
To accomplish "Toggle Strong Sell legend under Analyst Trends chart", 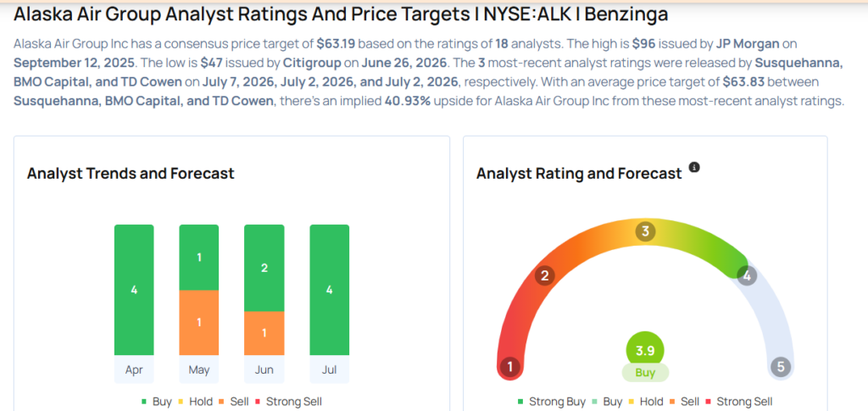I will click(x=288, y=402).
